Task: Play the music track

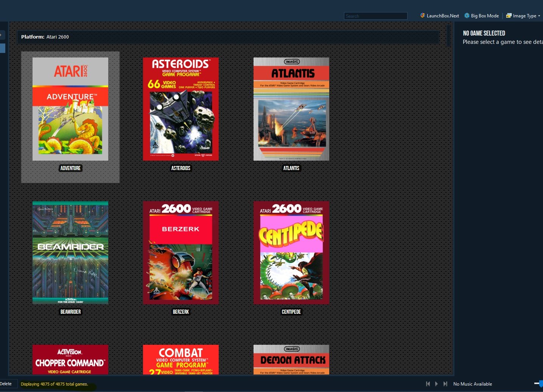Action: (x=436, y=384)
